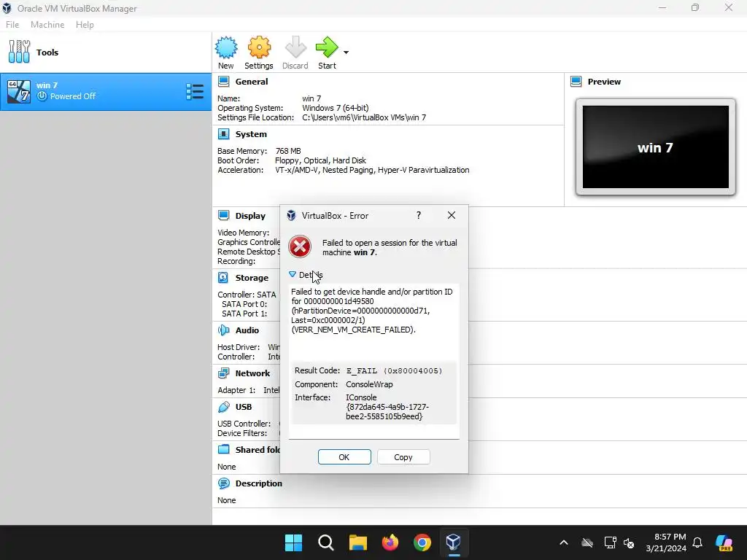Open the File menu
747x560 pixels.
pos(12,25)
